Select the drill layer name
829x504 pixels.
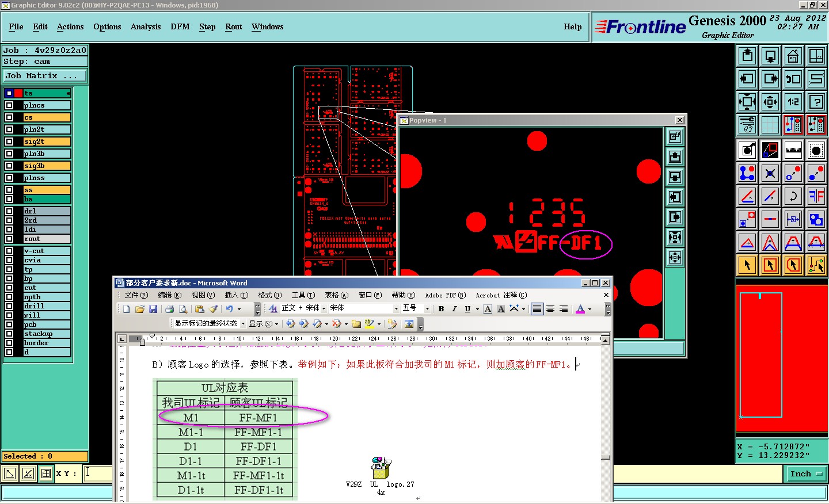pos(47,306)
